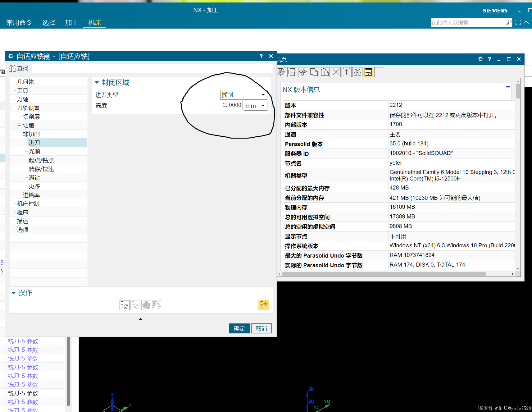
Task: Open the gear settings of the 信息 window
Action: (x=480, y=59)
